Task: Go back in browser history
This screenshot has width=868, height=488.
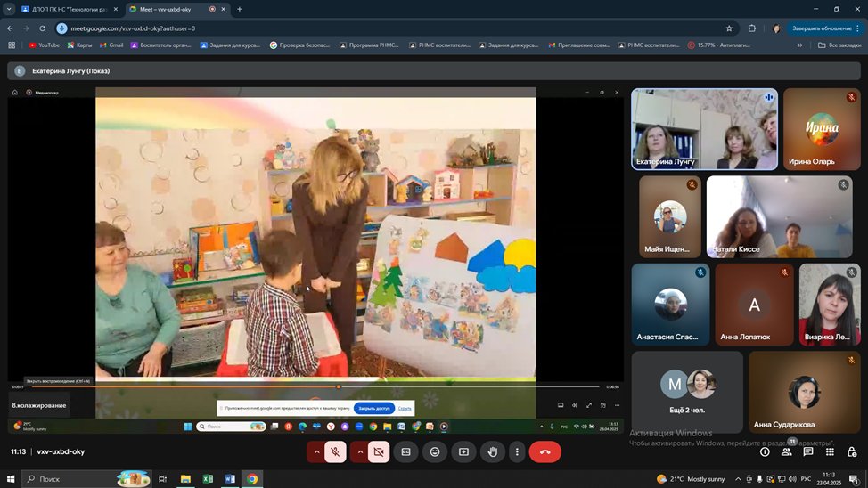Action: 10,28
